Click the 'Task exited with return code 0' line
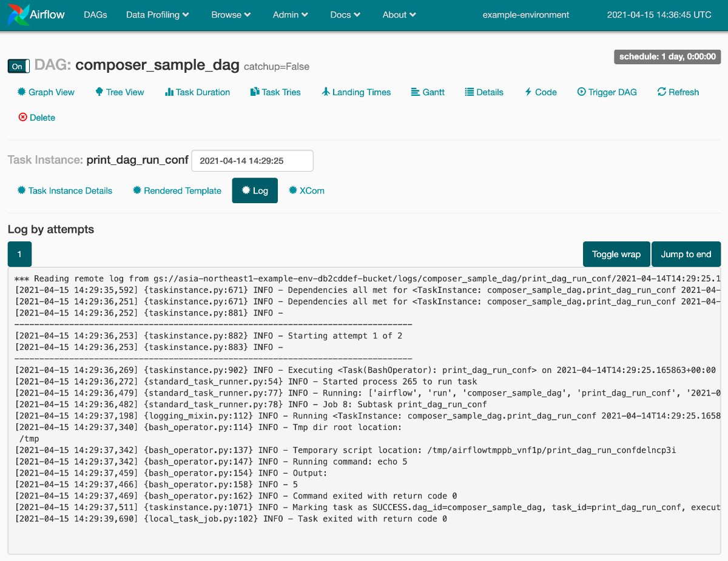 (x=231, y=519)
